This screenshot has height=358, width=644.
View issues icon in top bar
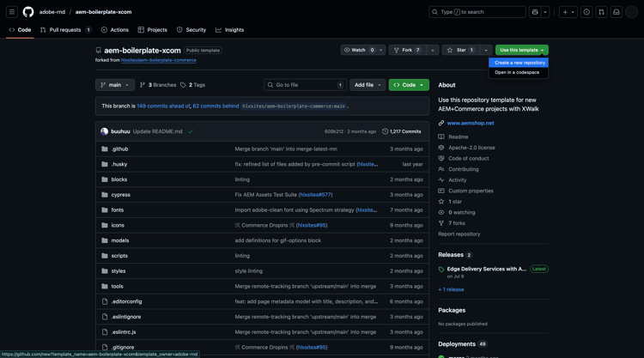coord(586,12)
